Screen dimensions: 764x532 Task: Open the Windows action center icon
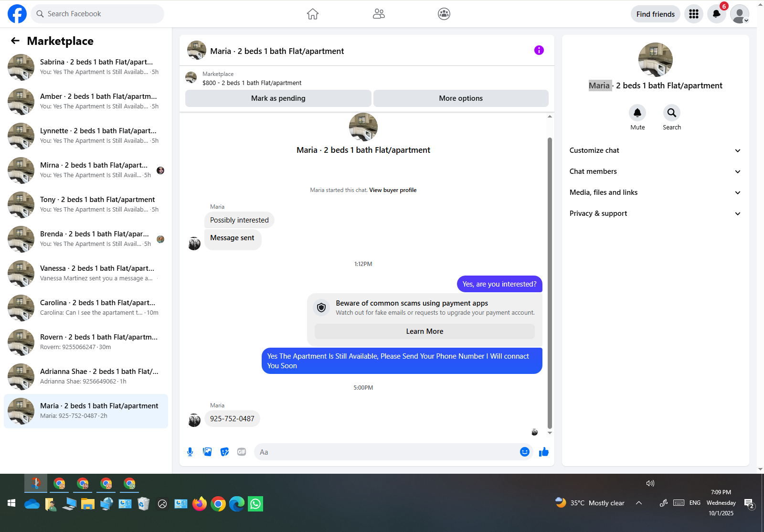pyautogui.click(x=749, y=504)
